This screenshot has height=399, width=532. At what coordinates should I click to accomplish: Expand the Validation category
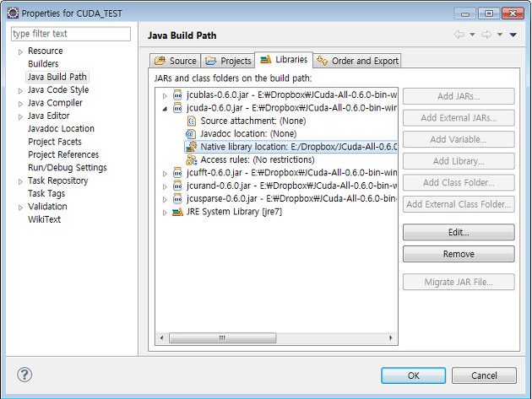[20, 208]
